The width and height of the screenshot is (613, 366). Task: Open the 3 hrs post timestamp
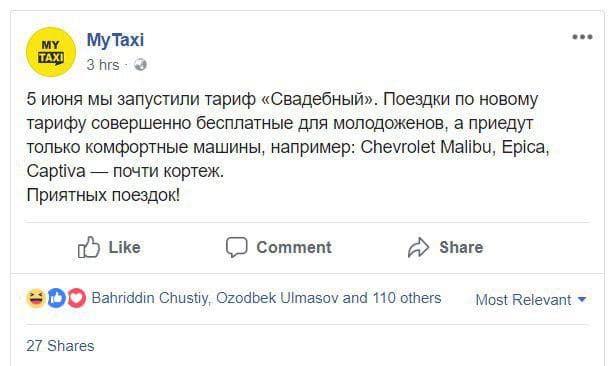pos(103,65)
